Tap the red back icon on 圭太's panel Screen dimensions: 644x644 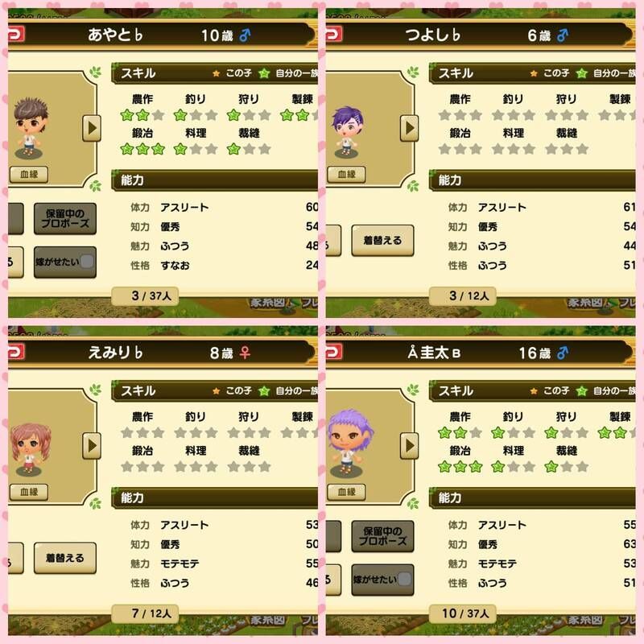tap(333, 352)
